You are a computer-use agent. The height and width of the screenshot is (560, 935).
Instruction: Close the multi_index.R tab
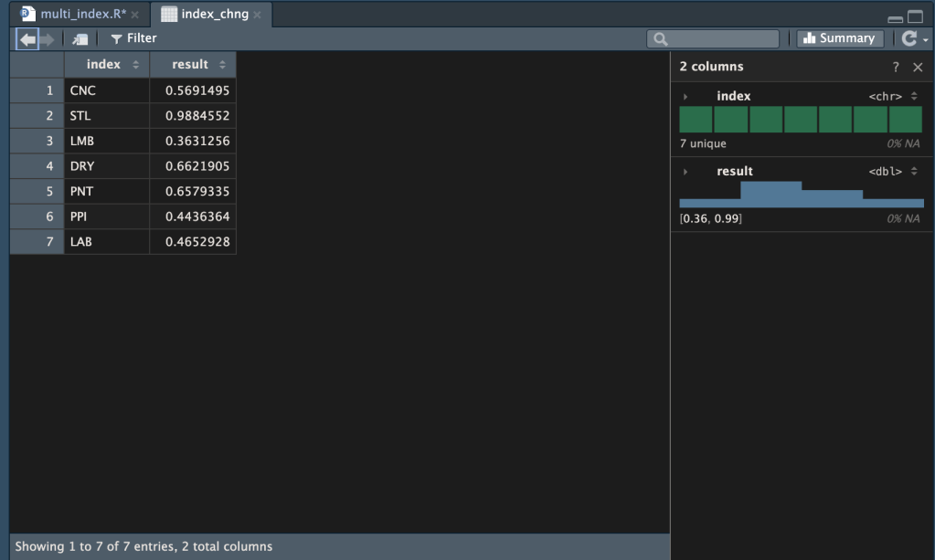click(135, 15)
